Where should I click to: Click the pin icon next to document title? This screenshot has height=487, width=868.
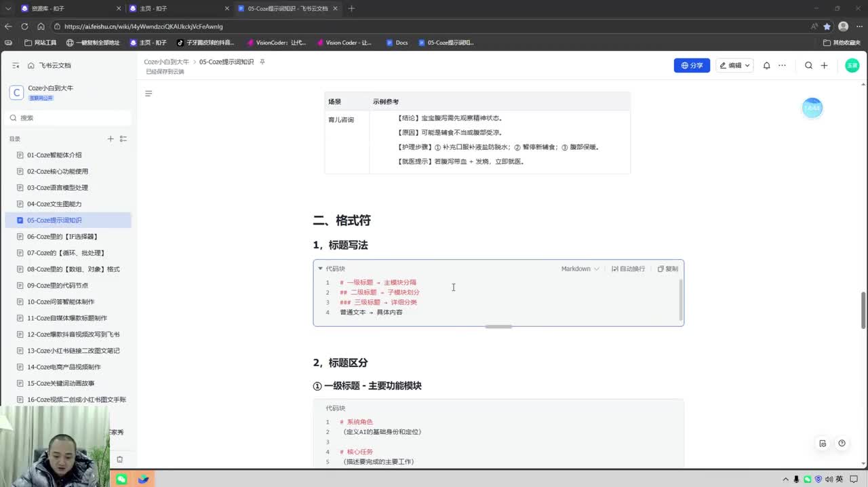click(262, 62)
